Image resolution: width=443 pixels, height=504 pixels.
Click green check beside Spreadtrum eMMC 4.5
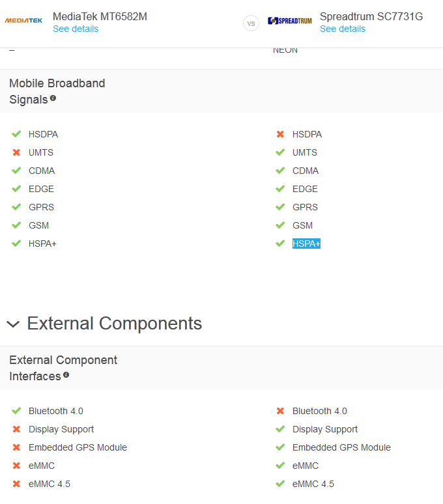point(280,484)
